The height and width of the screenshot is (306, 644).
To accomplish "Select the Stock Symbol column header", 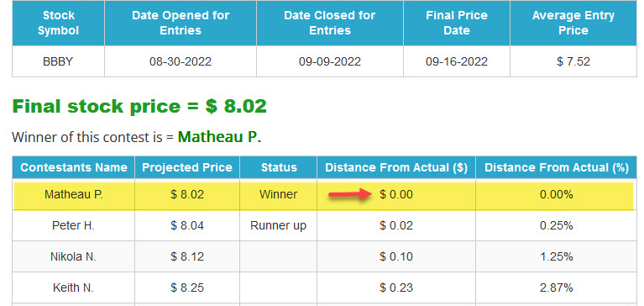I will 58,23.
